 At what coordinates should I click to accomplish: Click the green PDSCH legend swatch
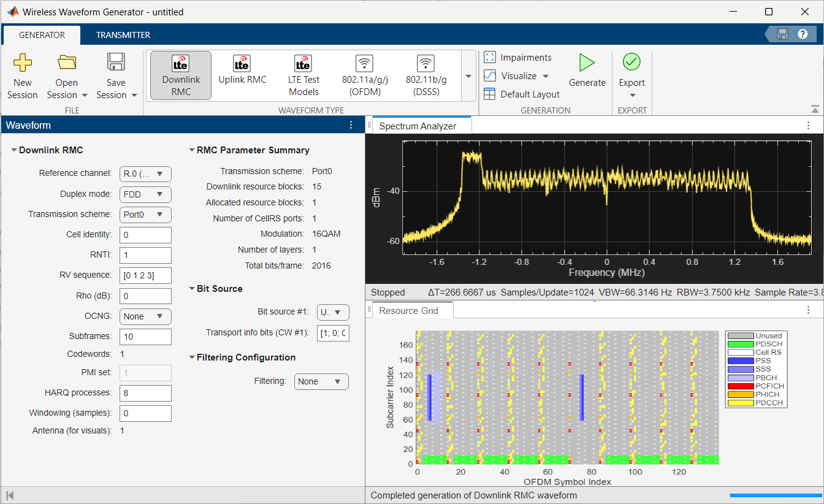click(x=740, y=344)
